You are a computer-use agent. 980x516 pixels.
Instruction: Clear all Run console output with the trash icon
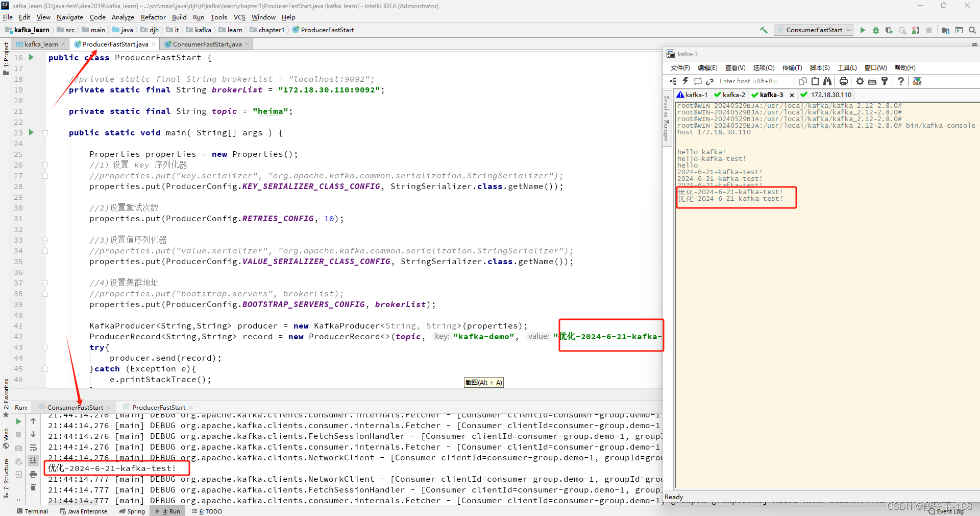tap(33, 487)
